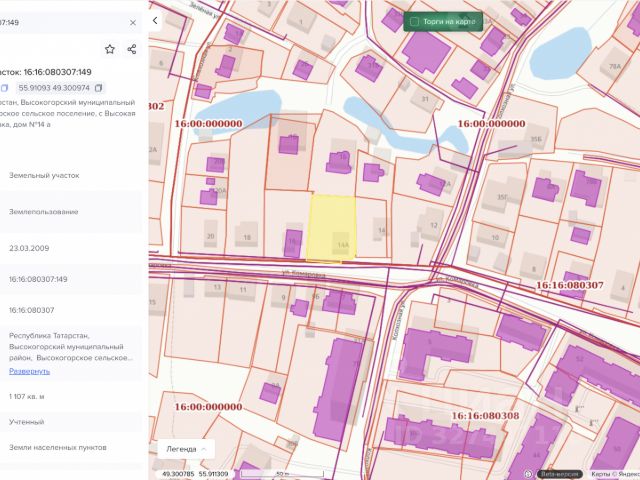Copy coordinates 55.91093 49.300974 using copy icon
Viewport: 640px width, 480px height.
tap(99, 88)
